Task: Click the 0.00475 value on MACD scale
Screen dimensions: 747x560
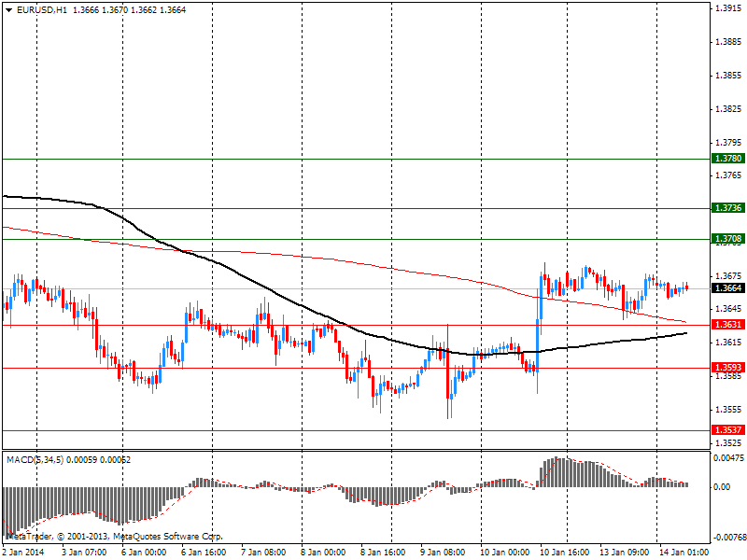Action: tap(727, 459)
